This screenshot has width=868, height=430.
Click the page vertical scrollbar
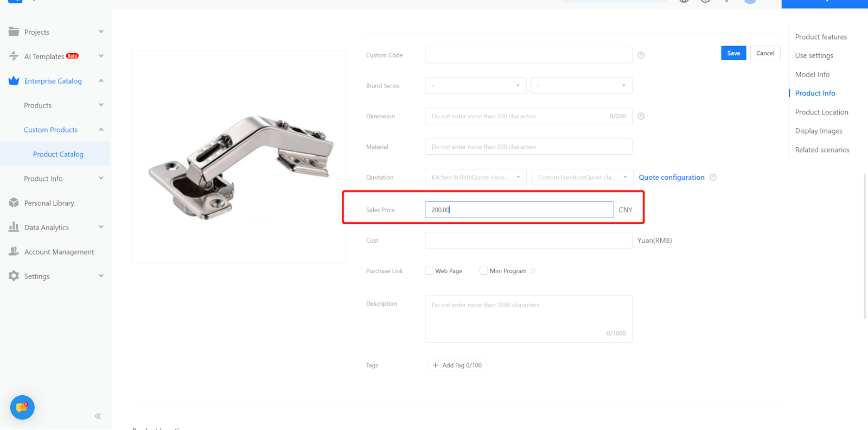865,246
